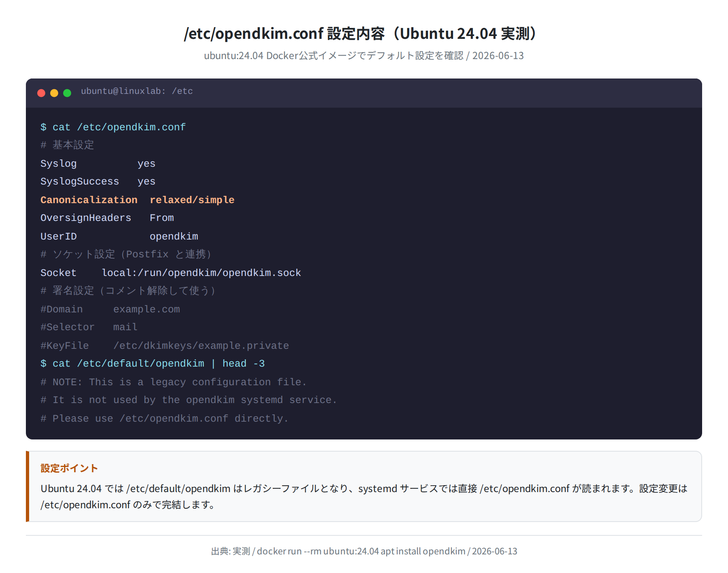Image resolution: width=728 pixels, height=573 pixels.
Task: Click the '# It is not used by the opendkim systemd service.' line
Action: coord(189,400)
